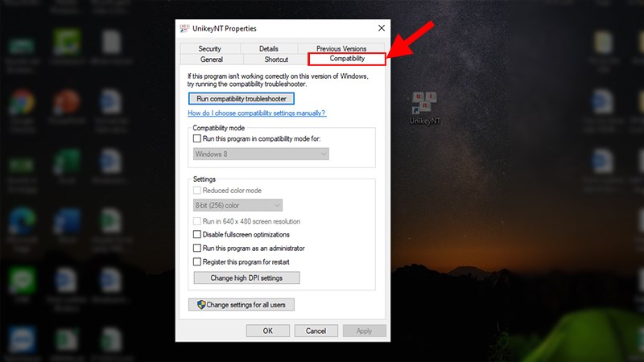The height and width of the screenshot is (362, 644).
Task: Enable 'Run this program in compatibility mode for'
Action: 197,138
